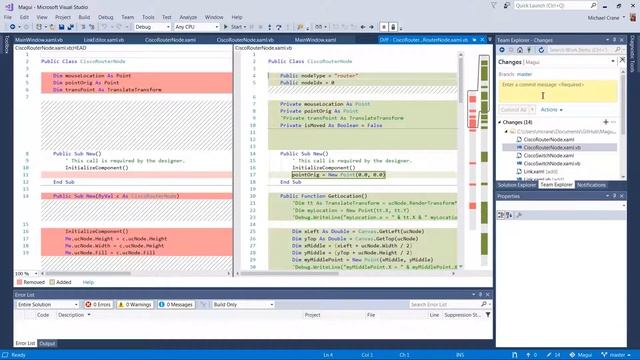Viewport: 640px width, 360px height.
Task: Switch to the Output tab
Action: 47,343
